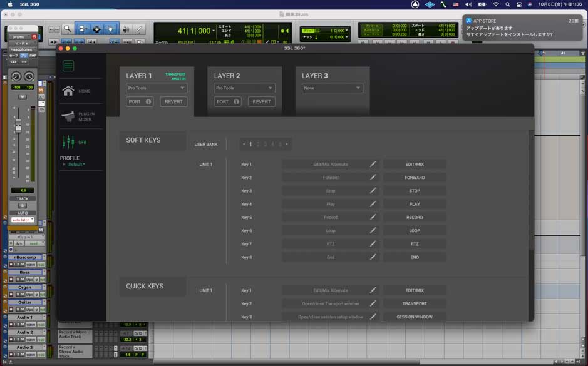Click the Layer 1 REVERT button
Image resolution: width=588 pixels, height=366 pixels.
click(x=173, y=102)
